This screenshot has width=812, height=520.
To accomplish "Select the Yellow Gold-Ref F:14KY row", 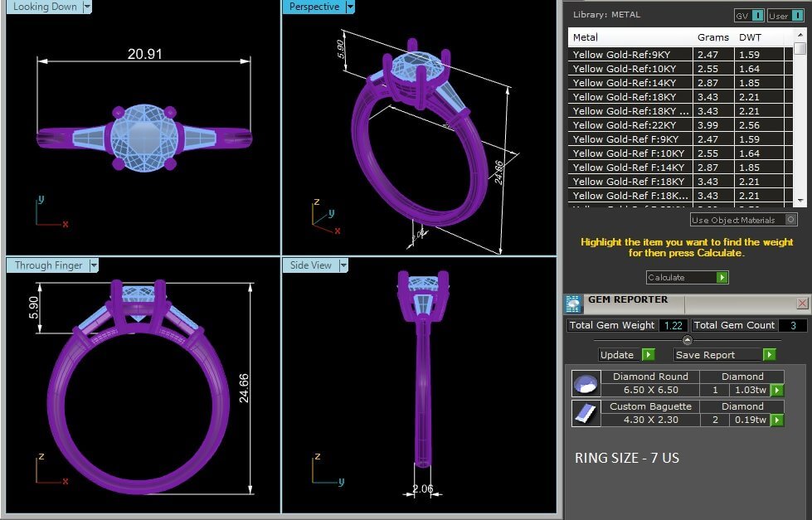I will [680, 168].
